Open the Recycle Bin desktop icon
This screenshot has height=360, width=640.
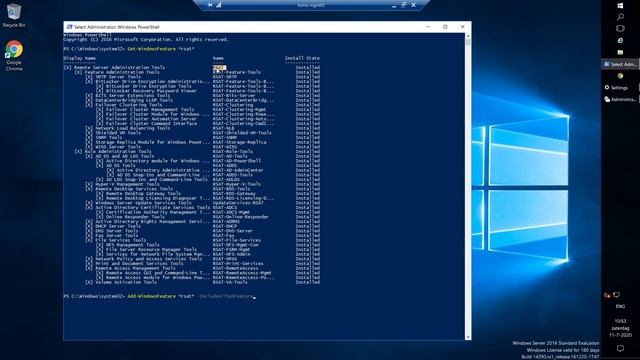point(13,16)
